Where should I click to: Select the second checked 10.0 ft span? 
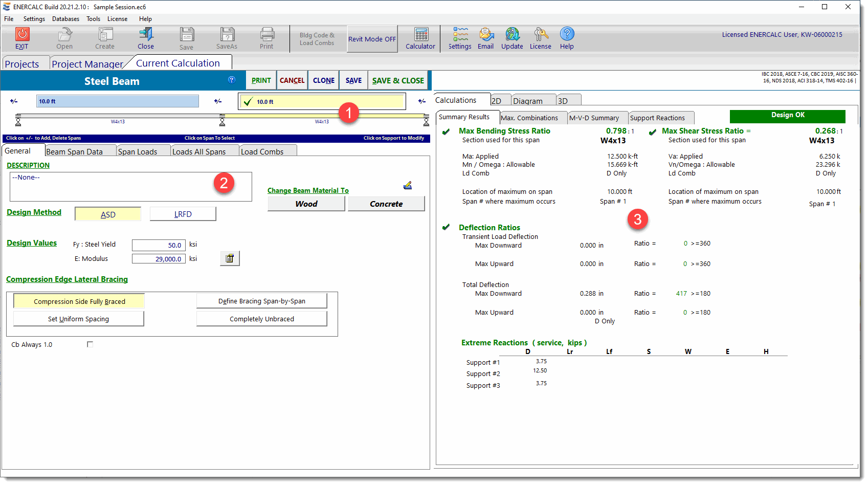click(322, 101)
